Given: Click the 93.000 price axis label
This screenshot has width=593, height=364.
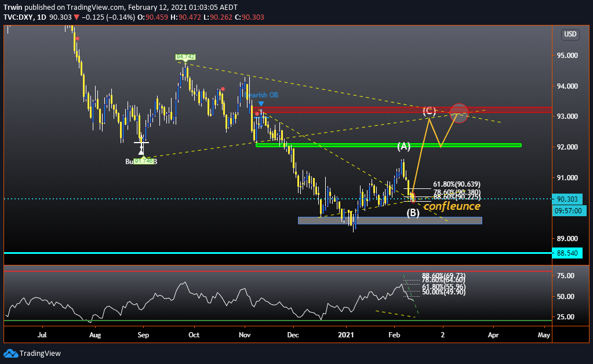Looking at the screenshot, I should (x=567, y=117).
